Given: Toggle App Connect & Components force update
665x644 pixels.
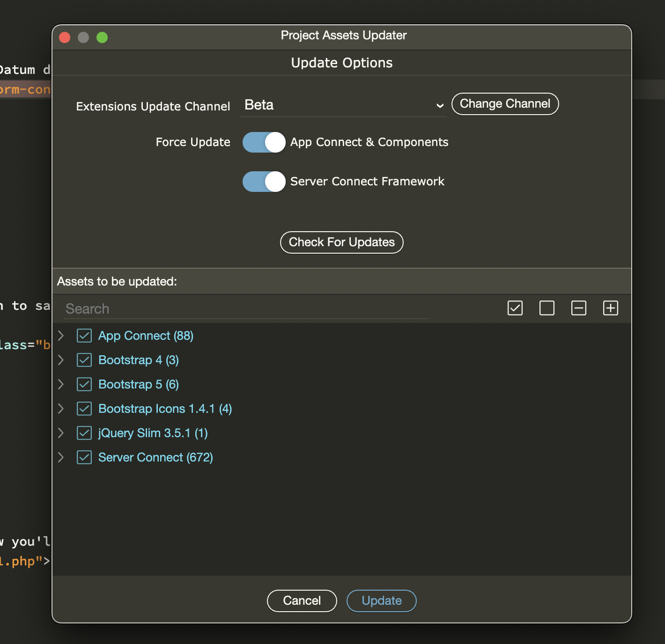Looking at the screenshot, I should (264, 142).
